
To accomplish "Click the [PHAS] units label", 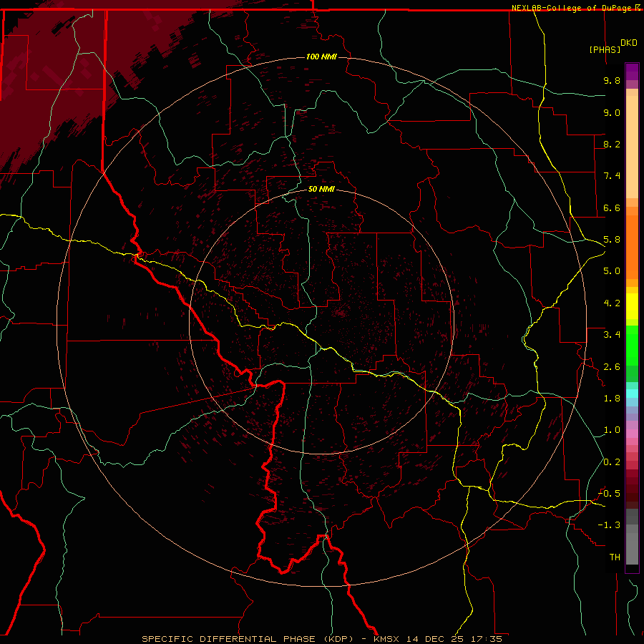I will pos(605,49).
